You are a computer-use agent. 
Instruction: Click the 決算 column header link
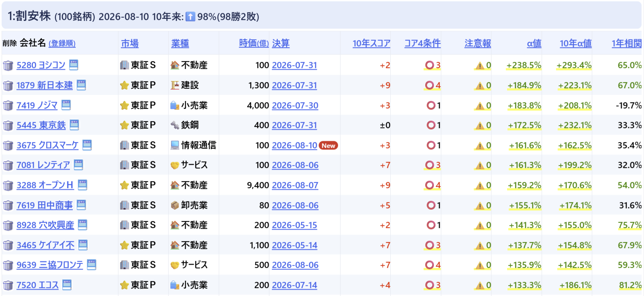pos(281,44)
